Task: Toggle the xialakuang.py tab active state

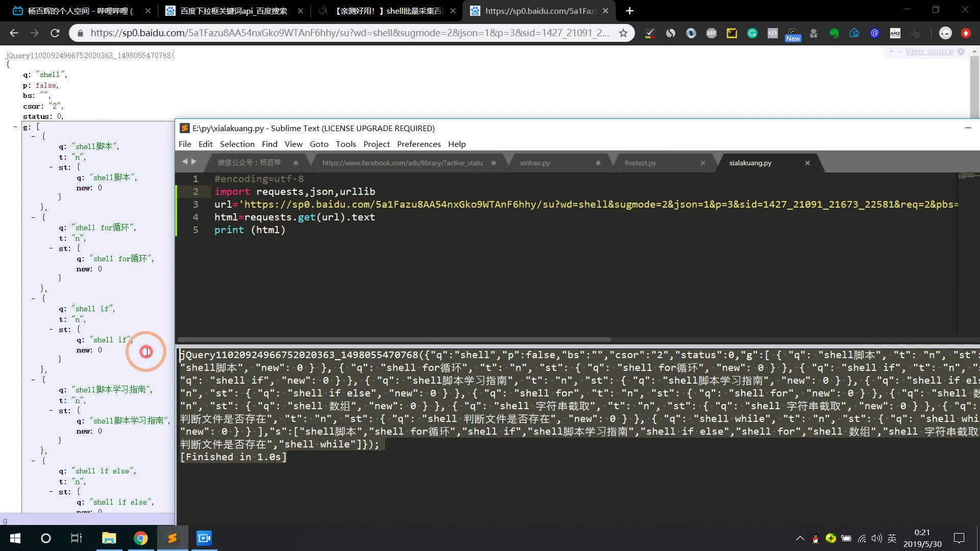Action: point(749,162)
